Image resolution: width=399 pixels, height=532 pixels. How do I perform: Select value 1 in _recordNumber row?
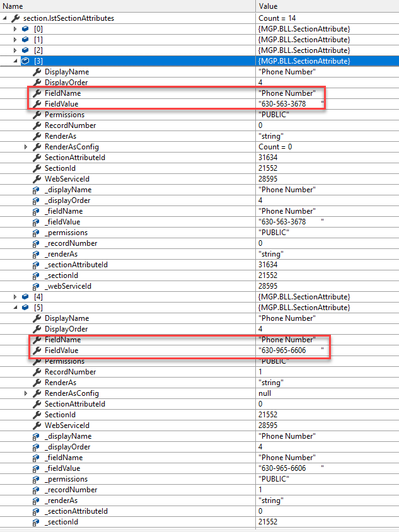[260, 490]
